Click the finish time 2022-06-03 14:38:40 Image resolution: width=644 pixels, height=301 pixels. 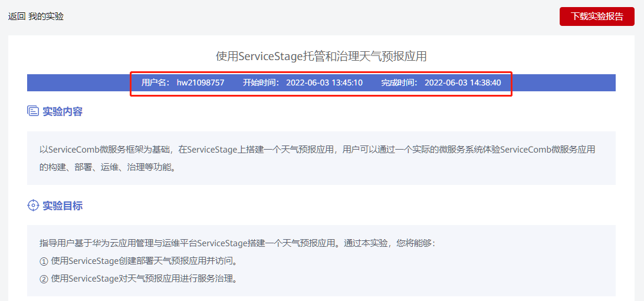tap(463, 83)
